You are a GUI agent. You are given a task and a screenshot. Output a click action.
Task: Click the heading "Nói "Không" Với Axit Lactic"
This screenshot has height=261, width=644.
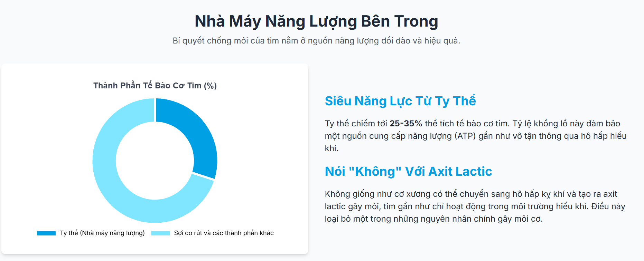408,171
